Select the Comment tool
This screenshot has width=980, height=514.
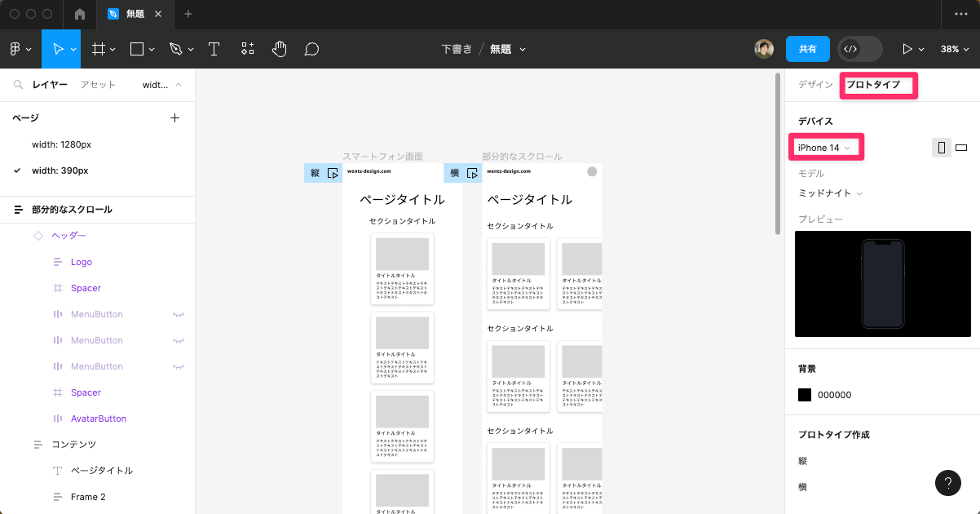coord(311,49)
